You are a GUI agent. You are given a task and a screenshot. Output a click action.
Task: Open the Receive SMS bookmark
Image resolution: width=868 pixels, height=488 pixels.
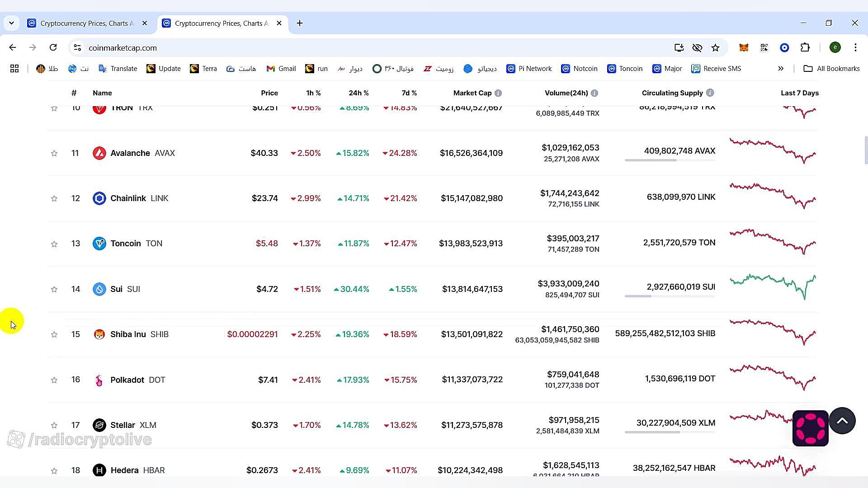point(717,69)
